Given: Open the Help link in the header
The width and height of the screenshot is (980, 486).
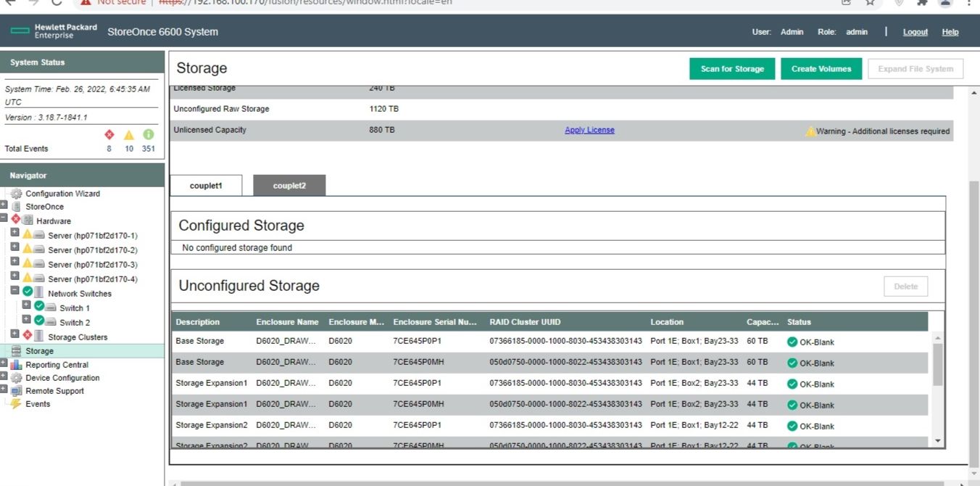Looking at the screenshot, I should coord(950,32).
